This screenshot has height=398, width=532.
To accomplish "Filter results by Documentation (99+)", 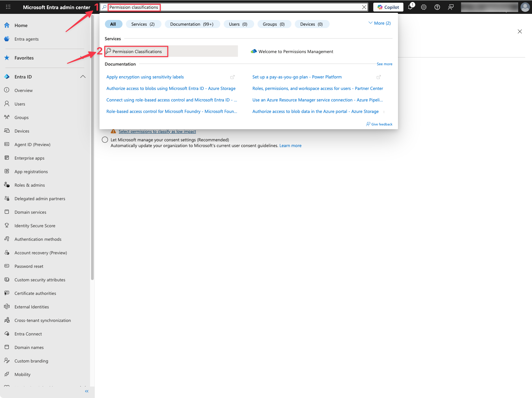I will pyautogui.click(x=192, y=24).
